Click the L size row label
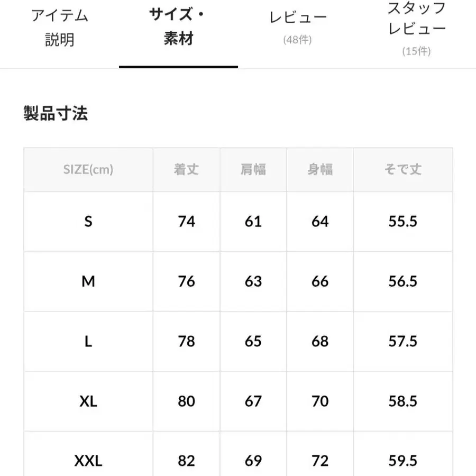Image resolution: width=476 pixels, height=476 pixels. (x=88, y=341)
